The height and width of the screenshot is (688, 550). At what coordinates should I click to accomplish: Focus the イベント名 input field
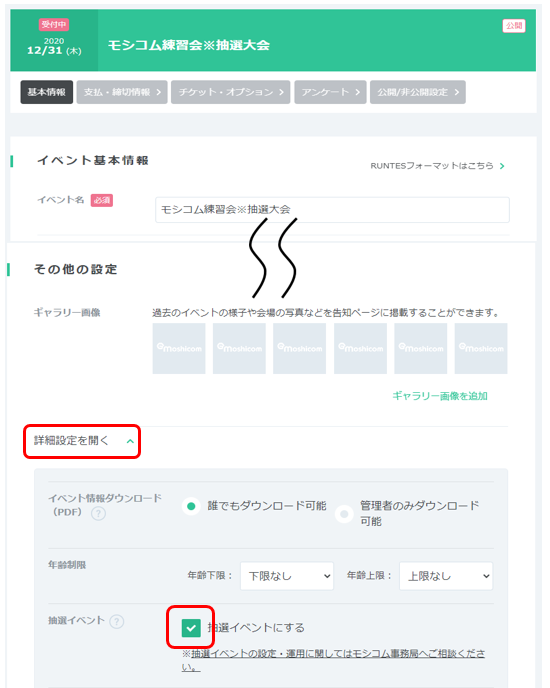[332, 210]
